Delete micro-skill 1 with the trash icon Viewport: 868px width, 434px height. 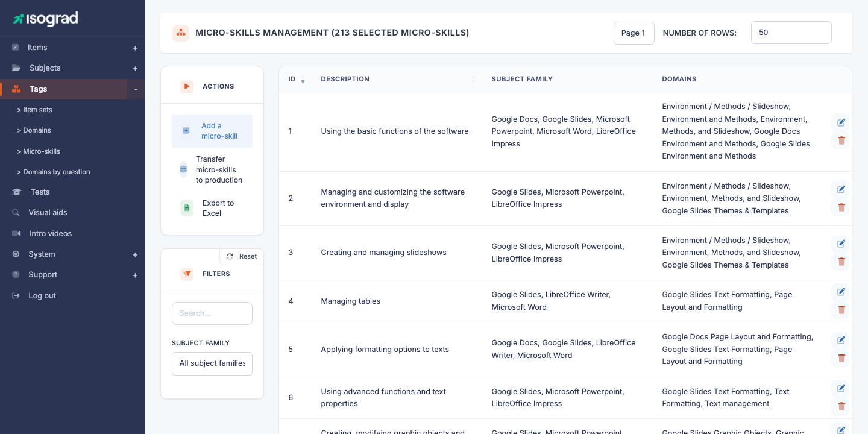click(x=841, y=140)
